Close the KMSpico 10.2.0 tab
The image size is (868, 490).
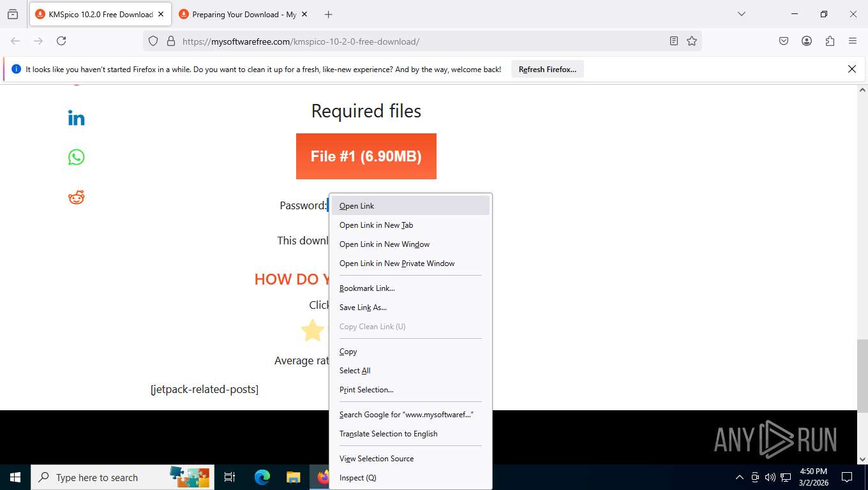point(161,14)
